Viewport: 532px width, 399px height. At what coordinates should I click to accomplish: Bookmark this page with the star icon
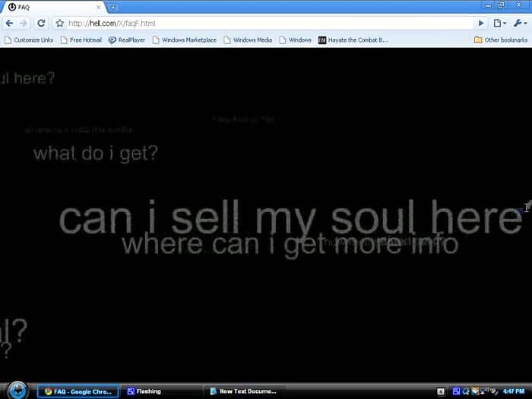click(60, 24)
